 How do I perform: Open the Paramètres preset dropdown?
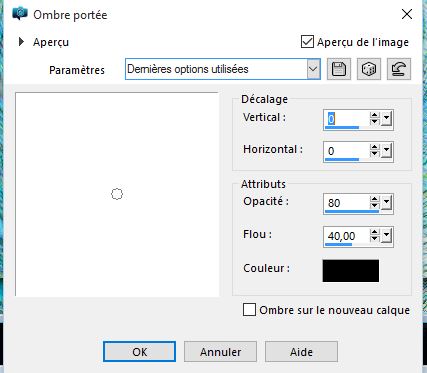tap(313, 69)
